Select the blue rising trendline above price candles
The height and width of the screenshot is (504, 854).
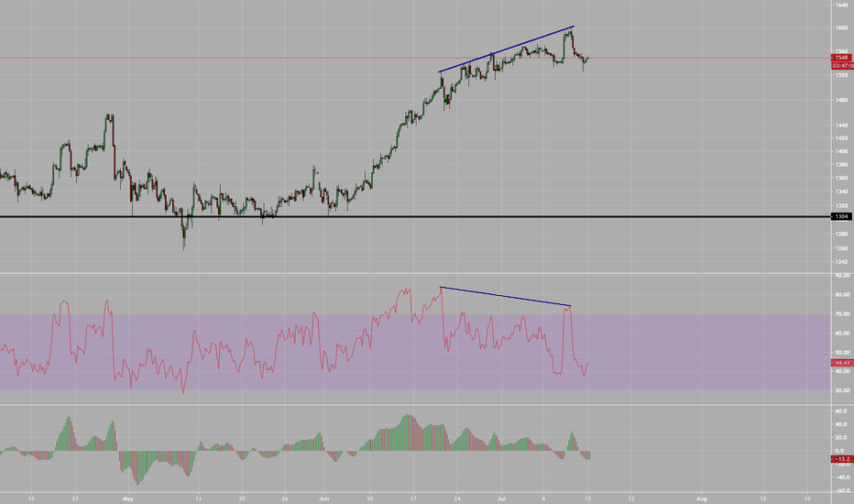tap(507, 49)
